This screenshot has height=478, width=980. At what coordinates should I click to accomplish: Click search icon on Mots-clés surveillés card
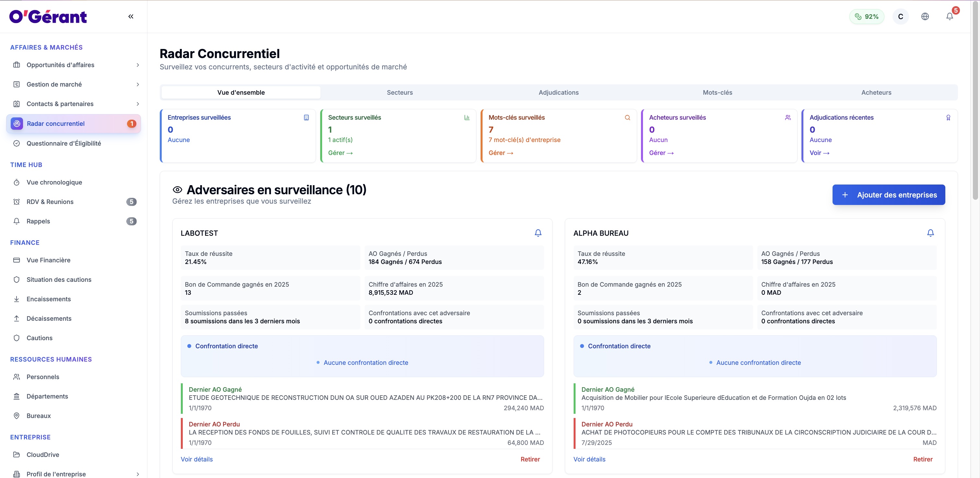[627, 118]
